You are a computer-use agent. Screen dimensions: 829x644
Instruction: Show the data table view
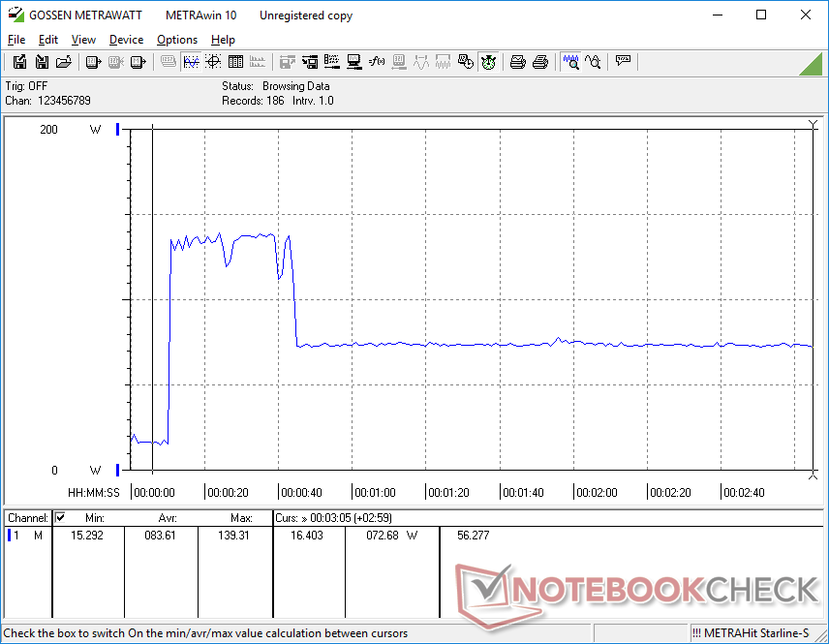coord(235,62)
